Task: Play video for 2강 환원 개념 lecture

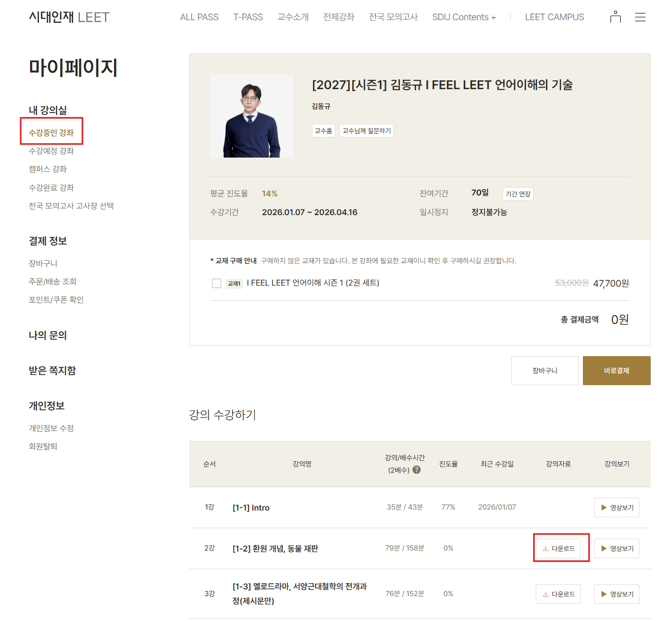Action: (617, 548)
